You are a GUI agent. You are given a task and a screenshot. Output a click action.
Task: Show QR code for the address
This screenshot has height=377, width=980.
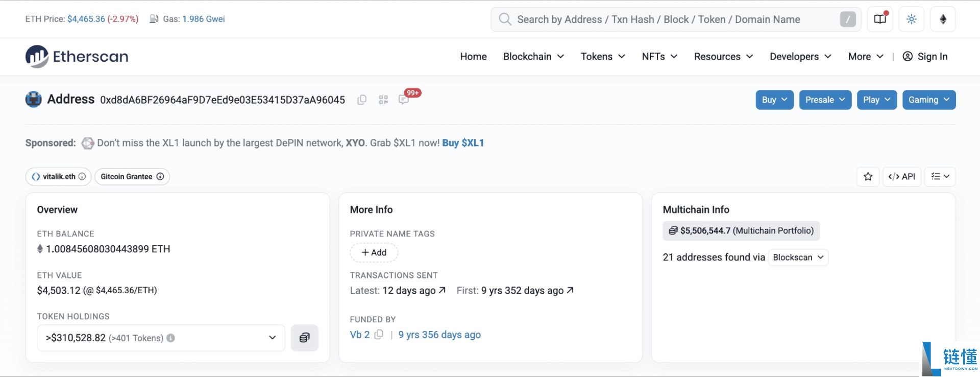pyautogui.click(x=383, y=100)
